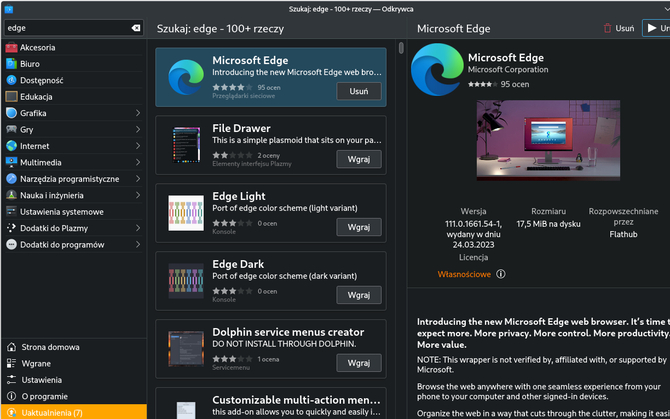Select the Customizable multi-action menu result
This screenshot has width=670, height=419.
point(271,404)
